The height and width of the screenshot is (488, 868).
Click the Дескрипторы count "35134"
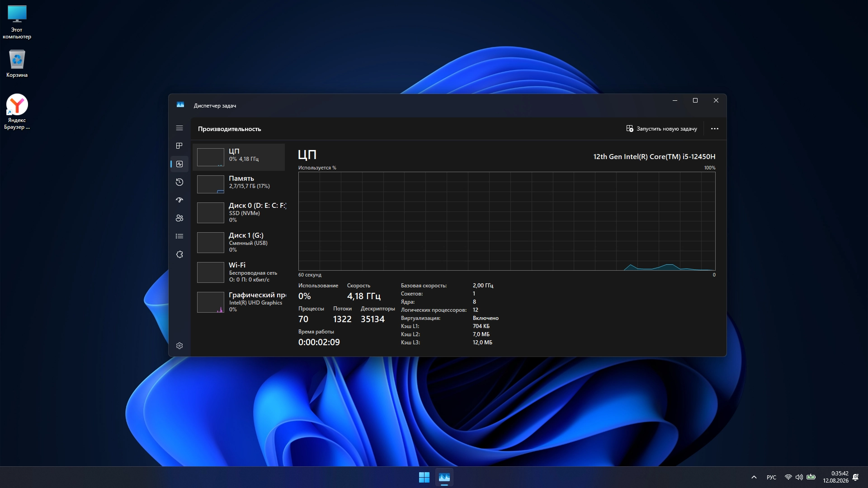pyautogui.click(x=373, y=319)
